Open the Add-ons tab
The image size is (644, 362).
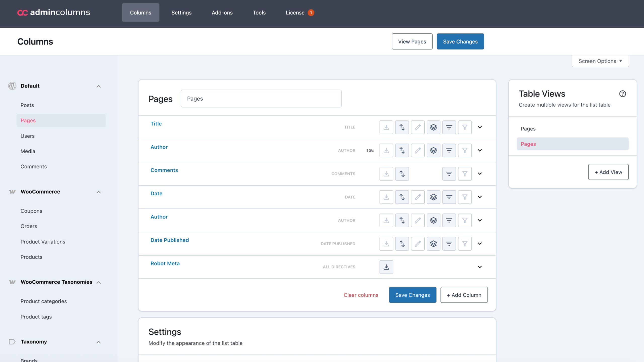(x=222, y=13)
